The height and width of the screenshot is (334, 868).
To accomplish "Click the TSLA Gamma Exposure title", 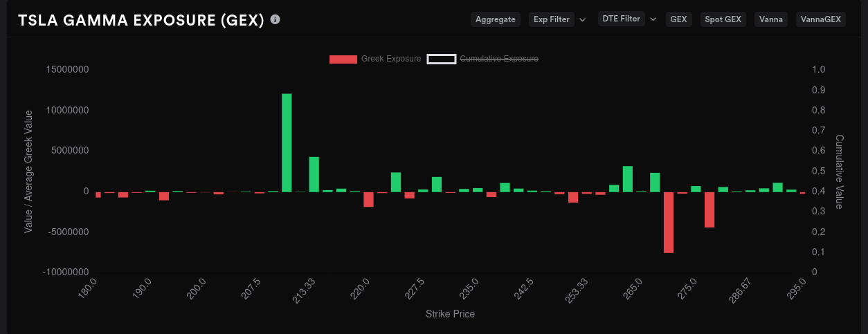I will click(141, 20).
